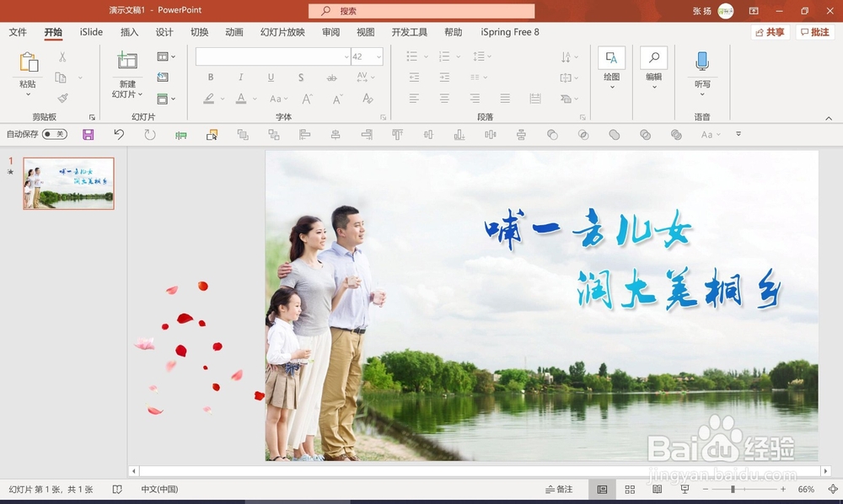The image size is (843, 504).
Task: Click the Dictate microphone icon
Action: pyautogui.click(x=702, y=61)
